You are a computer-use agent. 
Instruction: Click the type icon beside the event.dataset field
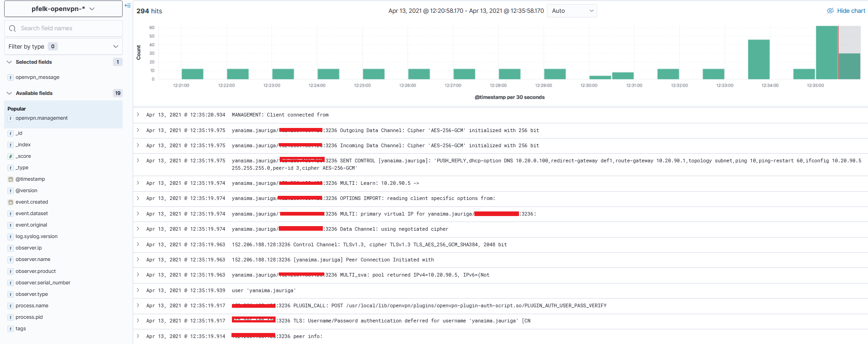pos(11,214)
